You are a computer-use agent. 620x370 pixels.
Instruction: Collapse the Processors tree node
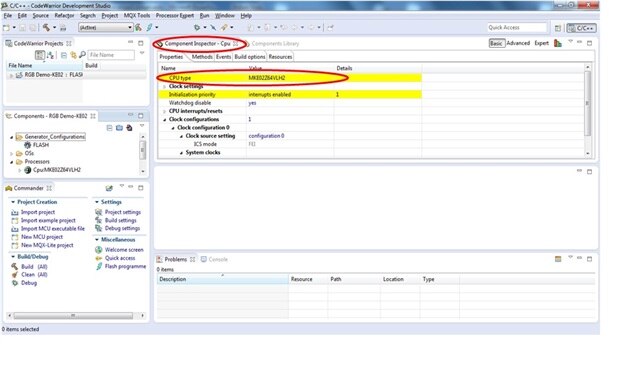pos(11,162)
